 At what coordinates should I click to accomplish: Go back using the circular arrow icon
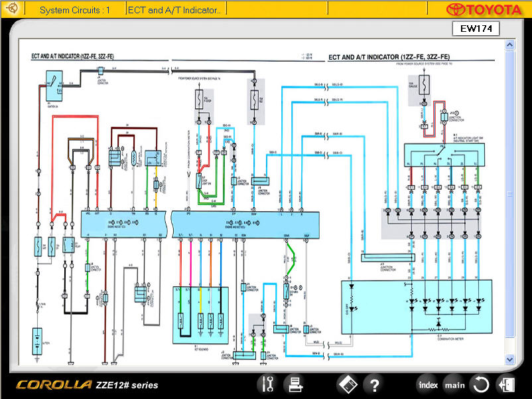point(480,385)
